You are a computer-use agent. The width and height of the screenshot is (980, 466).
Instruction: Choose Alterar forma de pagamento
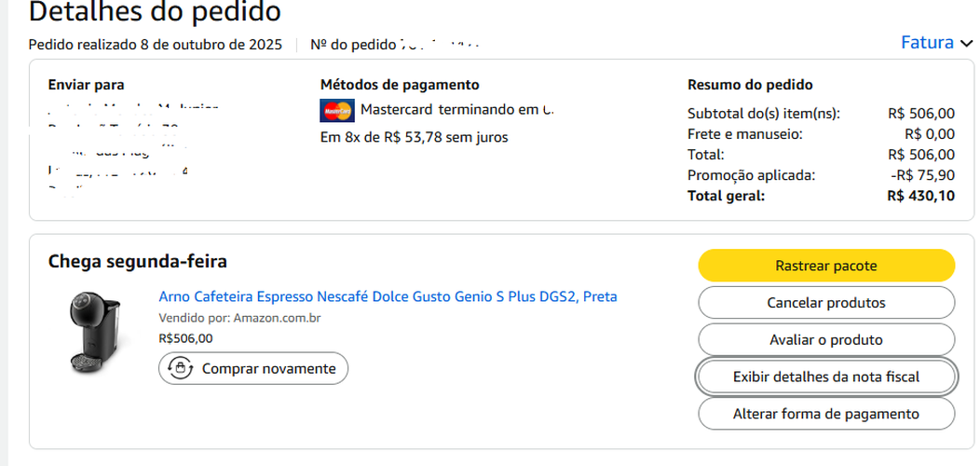pyautogui.click(x=825, y=414)
